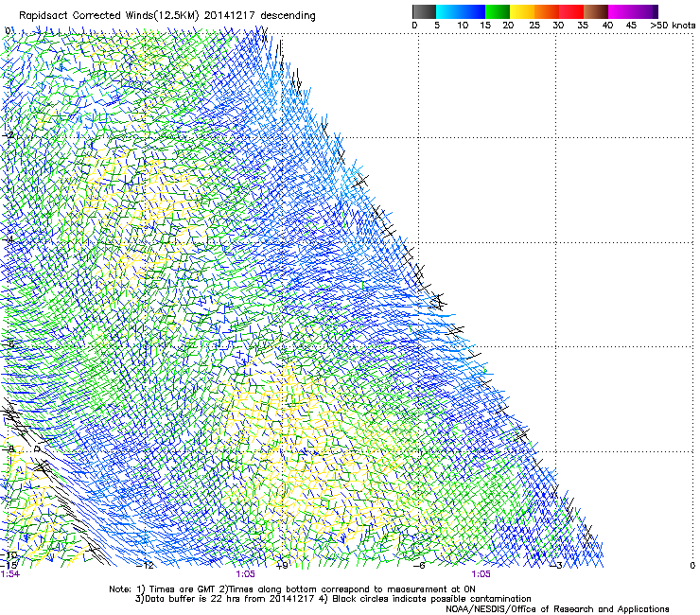700x615 pixels.
Task: Click note '4) Black circles indicate possible contamination'
Action: pyautogui.click(x=425, y=599)
